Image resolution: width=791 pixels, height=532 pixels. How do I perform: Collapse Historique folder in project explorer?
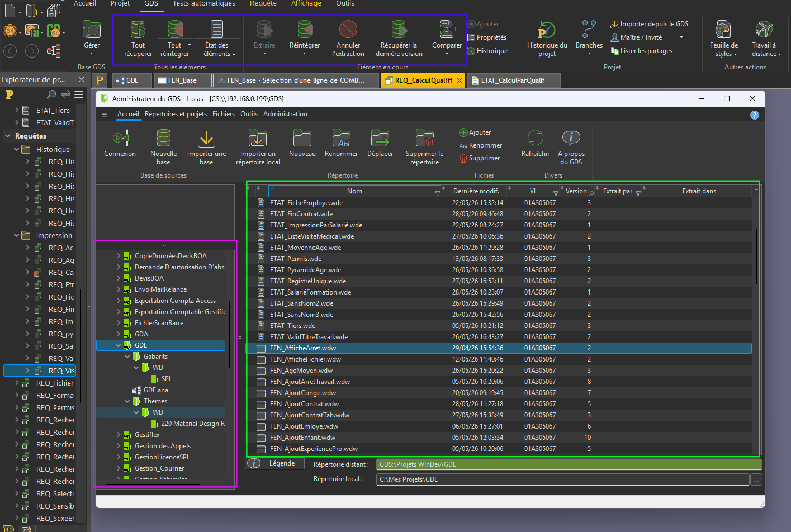coord(17,149)
